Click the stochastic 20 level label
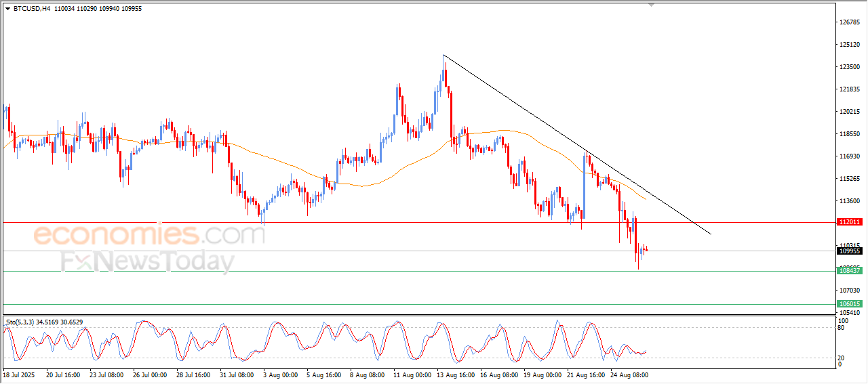Image resolution: width=868 pixels, height=384 pixels. pos(842,358)
